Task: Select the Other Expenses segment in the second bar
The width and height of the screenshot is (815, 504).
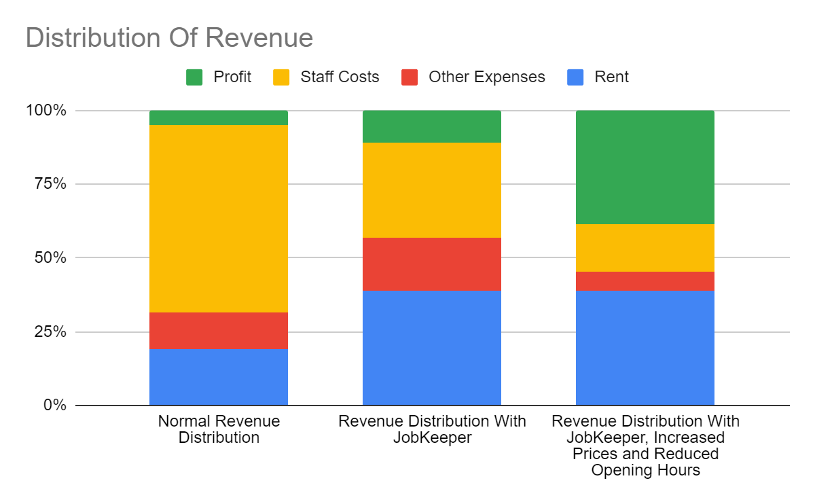Action: [432, 264]
